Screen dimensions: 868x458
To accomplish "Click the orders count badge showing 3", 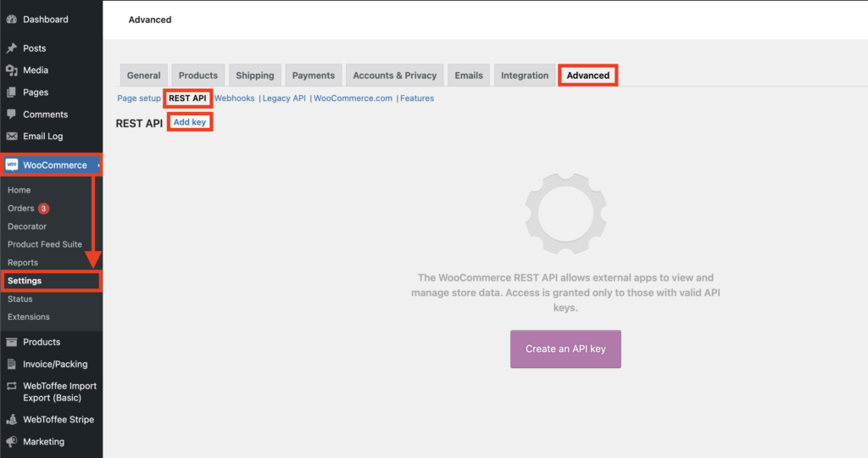I will click(44, 209).
